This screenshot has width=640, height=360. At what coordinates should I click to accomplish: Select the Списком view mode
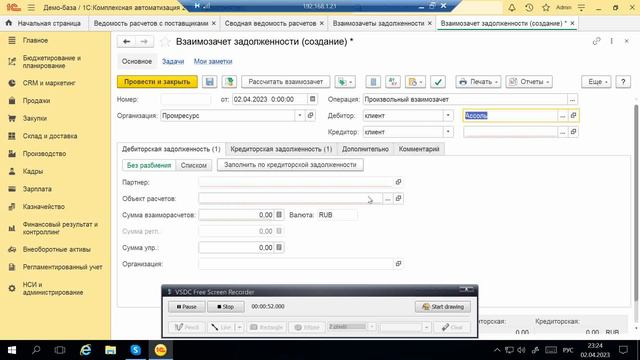[194, 165]
